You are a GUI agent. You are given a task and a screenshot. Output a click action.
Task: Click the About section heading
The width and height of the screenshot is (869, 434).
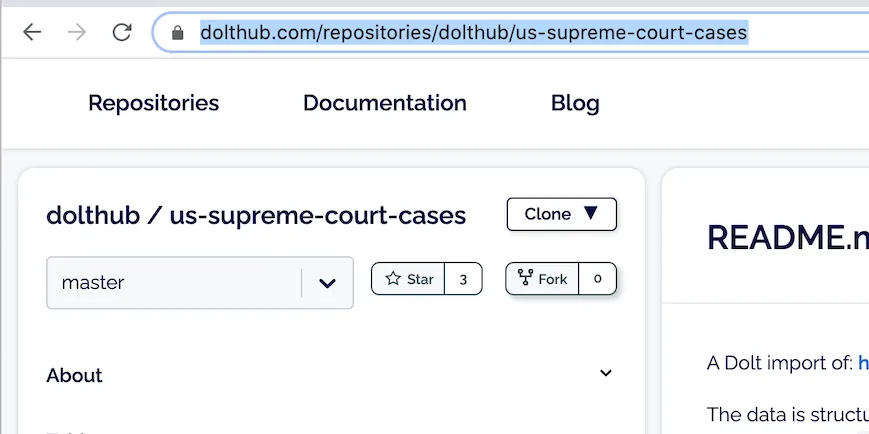(x=75, y=376)
